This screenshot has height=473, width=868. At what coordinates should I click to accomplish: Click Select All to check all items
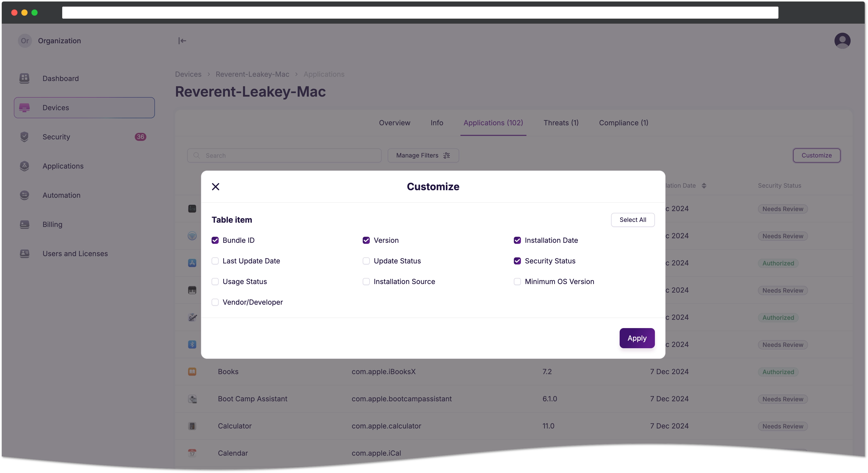[632, 220]
